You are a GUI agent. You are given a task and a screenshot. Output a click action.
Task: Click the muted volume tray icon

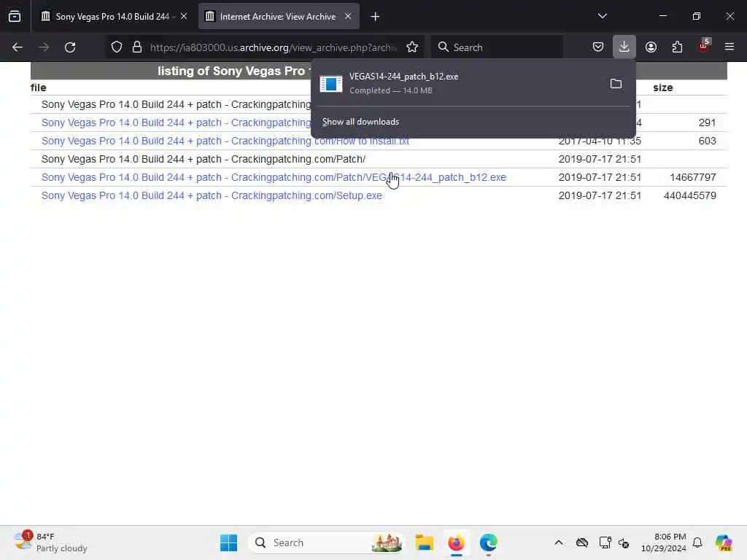point(624,542)
